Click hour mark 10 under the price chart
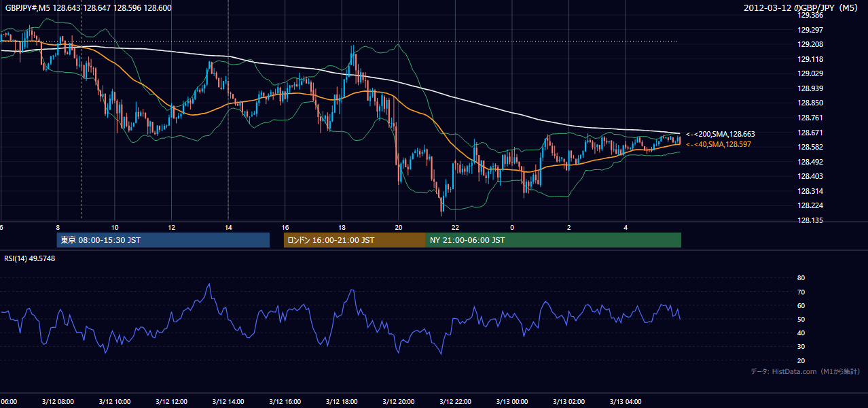The height and width of the screenshot is (408, 868). pyautogui.click(x=115, y=227)
